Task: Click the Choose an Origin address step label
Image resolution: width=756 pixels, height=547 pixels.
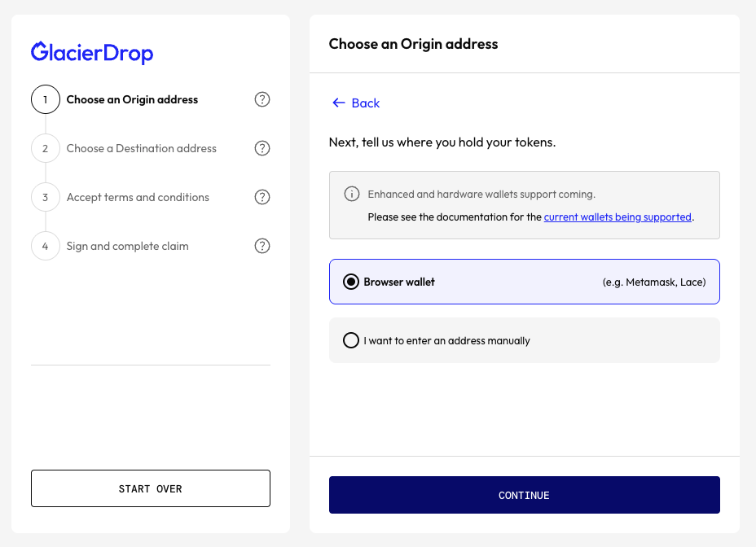Action: [x=132, y=99]
